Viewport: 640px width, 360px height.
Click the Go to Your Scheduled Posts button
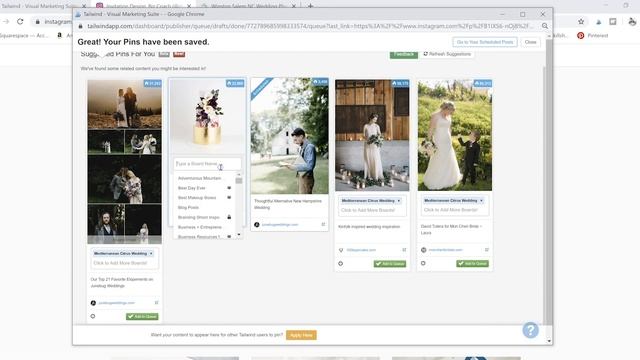click(484, 42)
